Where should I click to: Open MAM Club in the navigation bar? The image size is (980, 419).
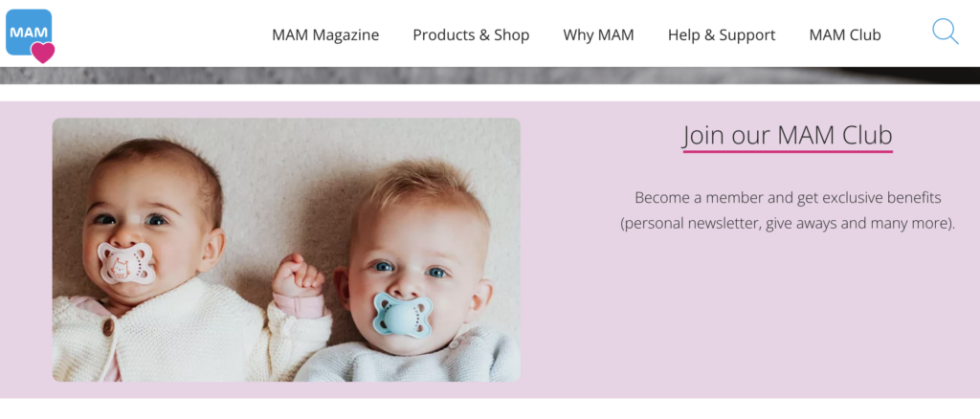click(x=845, y=35)
